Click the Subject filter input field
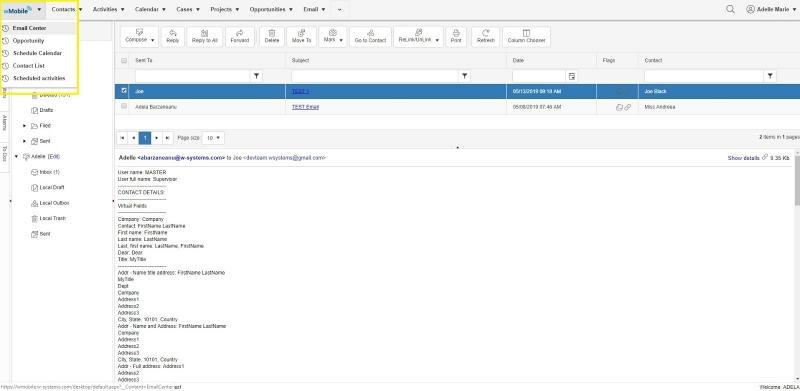This screenshot has height=391, width=800. 376,76
